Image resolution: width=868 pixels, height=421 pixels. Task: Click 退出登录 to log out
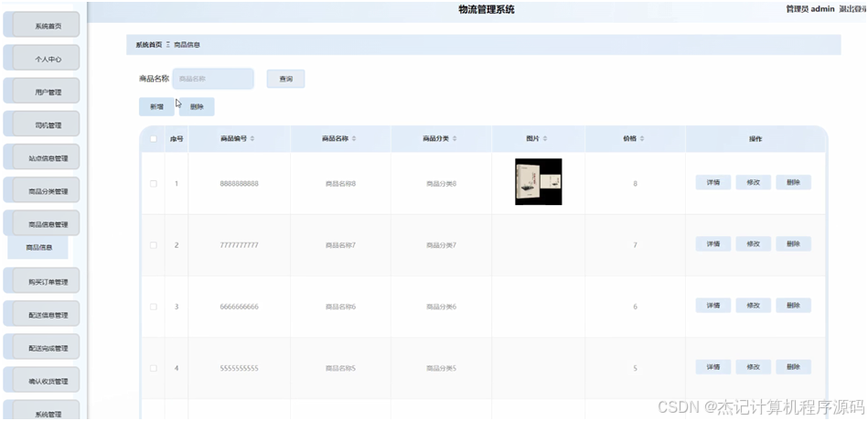(x=853, y=9)
